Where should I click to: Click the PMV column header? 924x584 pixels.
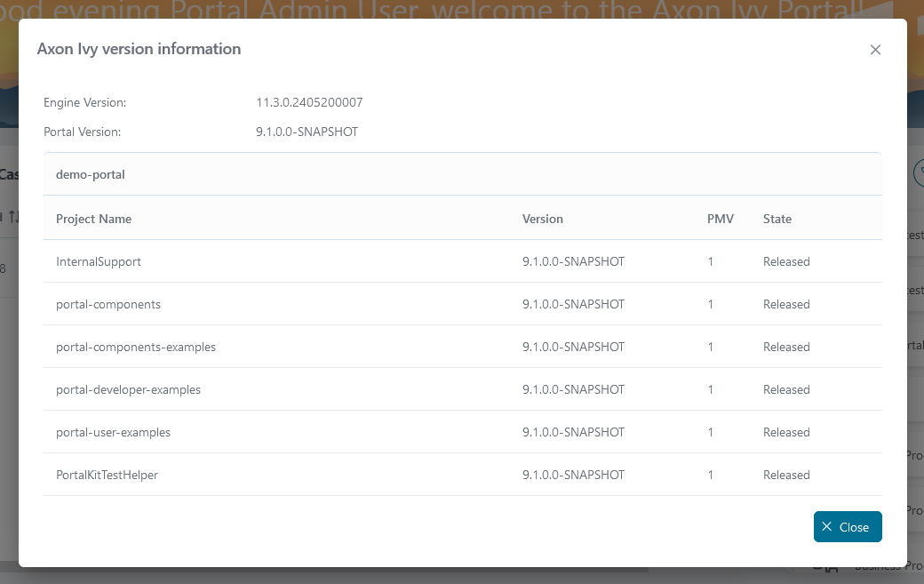click(x=721, y=220)
